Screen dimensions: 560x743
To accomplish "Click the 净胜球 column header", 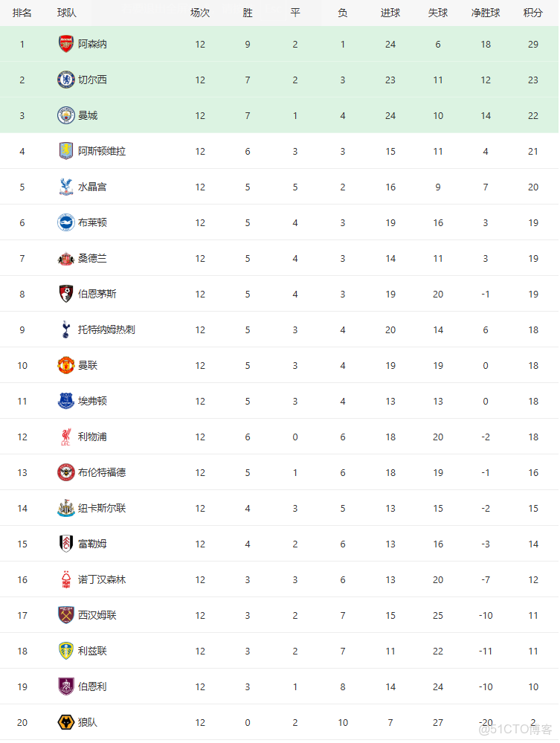I will pyautogui.click(x=485, y=13).
